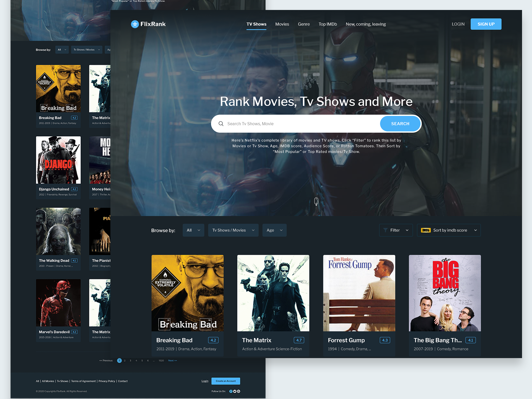Open New, coming, leaving nav item
Screen dimensions: 532x399
coord(366,24)
